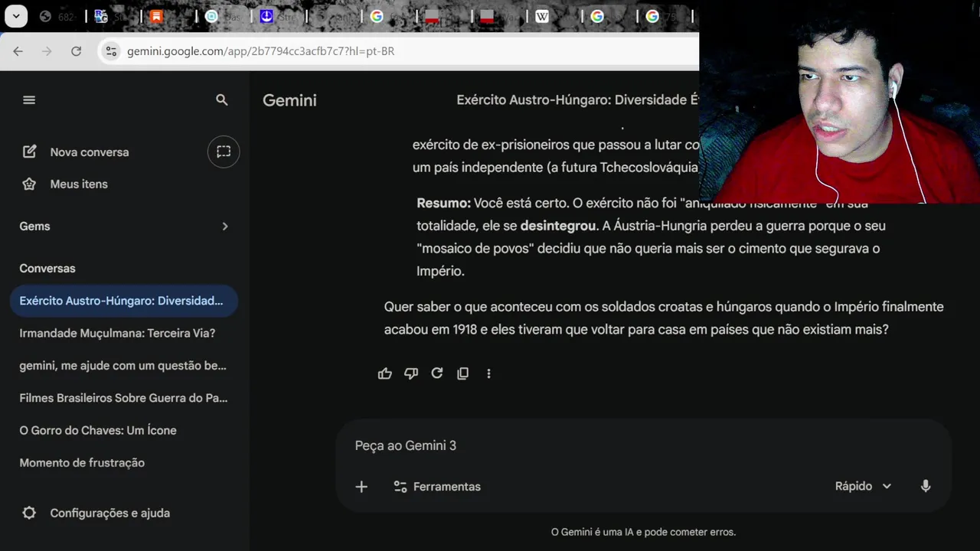Screen dimensions: 980x551
Task: Open the hamburger main menu
Action: click(x=29, y=99)
